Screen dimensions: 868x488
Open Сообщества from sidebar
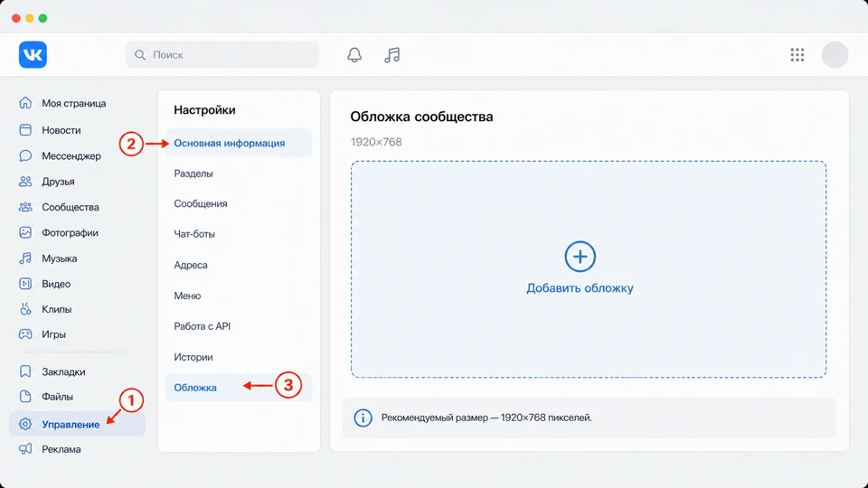71,207
